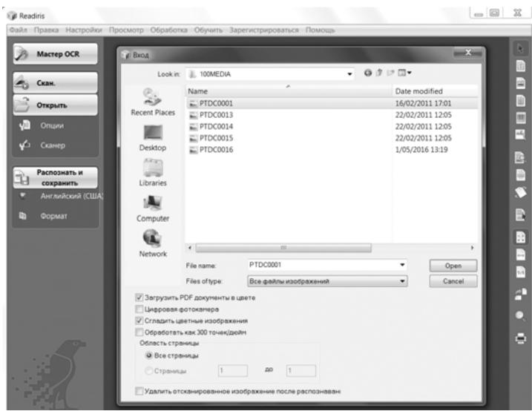Click the Readiris application logo icon
Image resolution: width=532 pixels, height=411 pixels.
pyautogui.click(x=12, y=16)
